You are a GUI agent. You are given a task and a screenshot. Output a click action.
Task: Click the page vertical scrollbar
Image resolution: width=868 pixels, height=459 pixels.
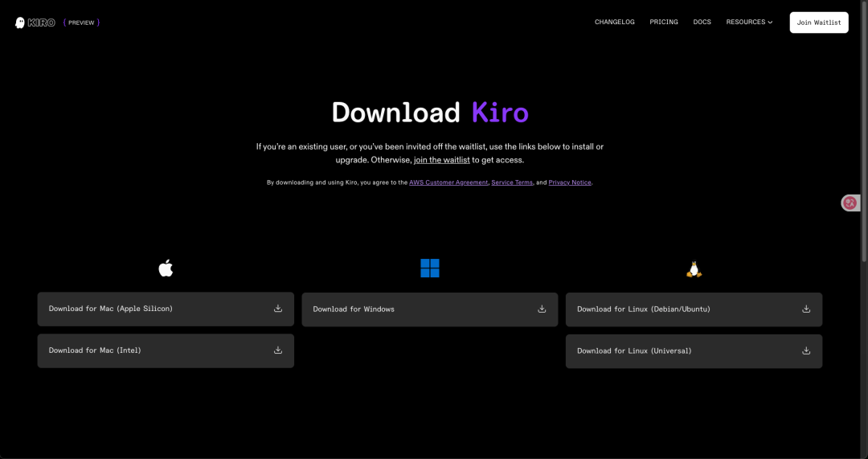click(x=865, y=133)
